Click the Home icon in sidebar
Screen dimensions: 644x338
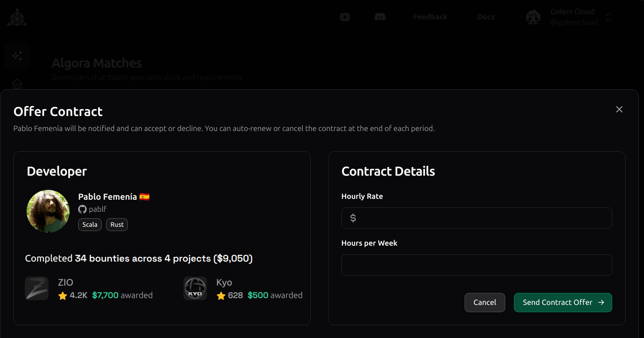click(17, 83)
